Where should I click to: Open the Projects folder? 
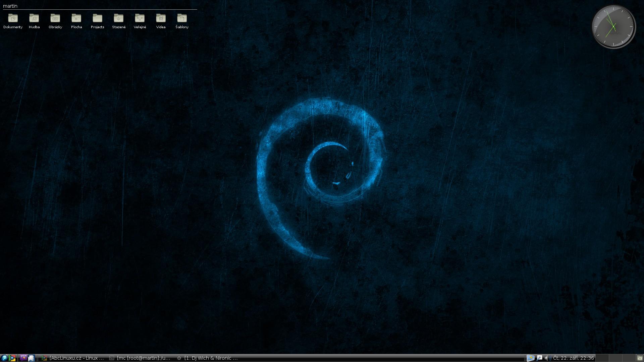click(x=97, y=21)
